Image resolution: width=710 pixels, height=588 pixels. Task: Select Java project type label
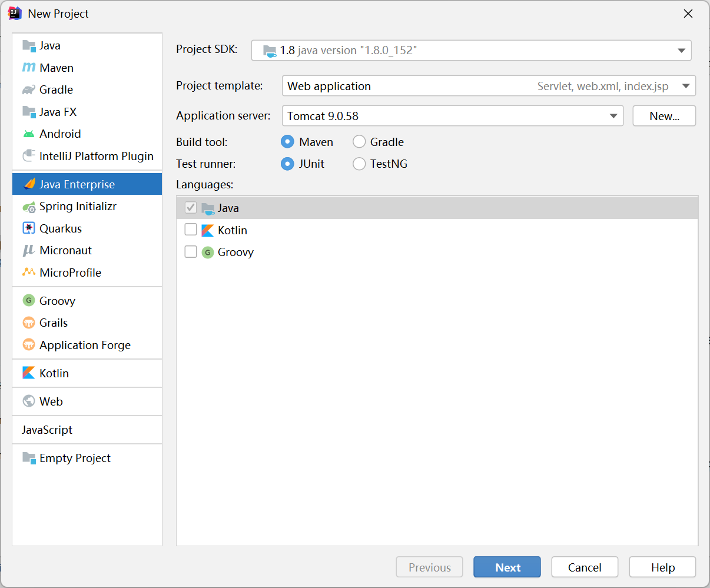point(50,45)
